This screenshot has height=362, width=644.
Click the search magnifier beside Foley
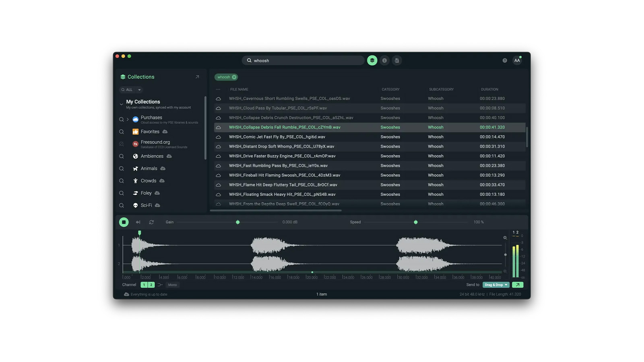[x=121, y=193]
